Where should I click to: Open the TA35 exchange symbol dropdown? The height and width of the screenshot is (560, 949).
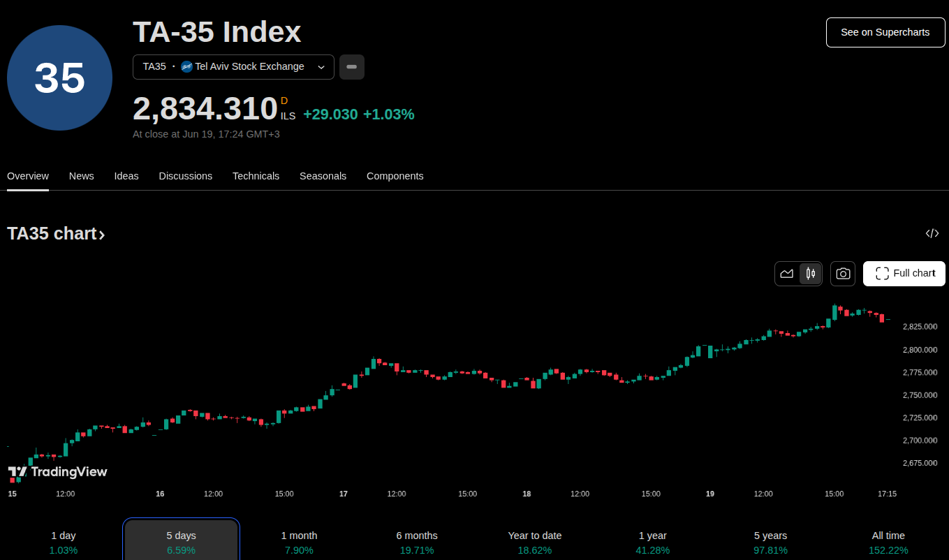coord(233,67)
